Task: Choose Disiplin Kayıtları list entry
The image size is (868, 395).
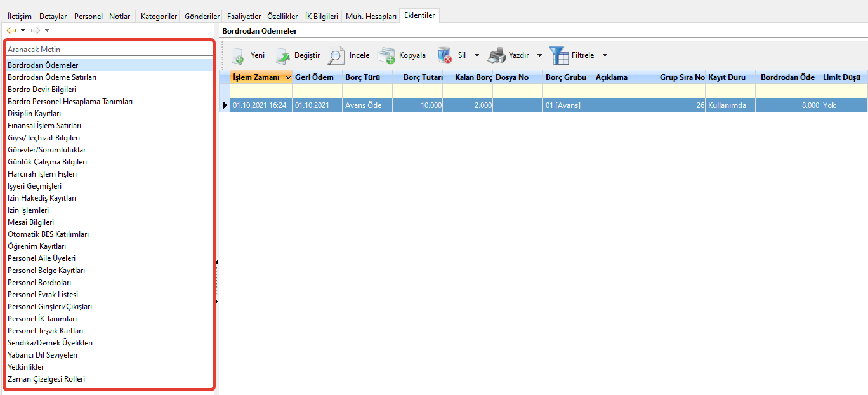Action: tap(34, 114)
